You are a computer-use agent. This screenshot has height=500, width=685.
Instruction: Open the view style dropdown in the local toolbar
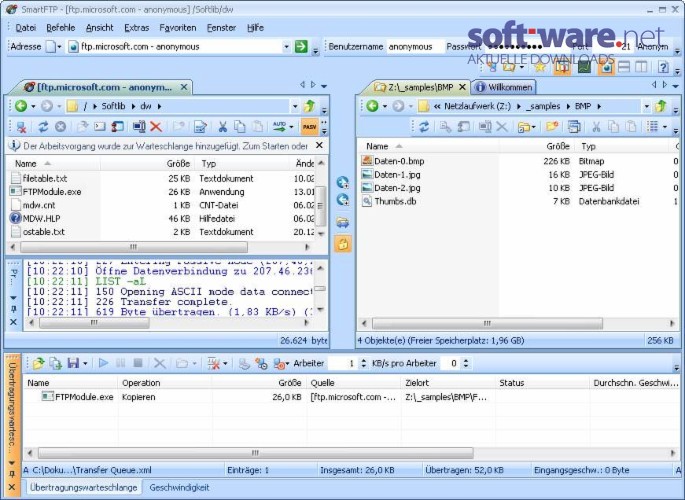point(665,127)
